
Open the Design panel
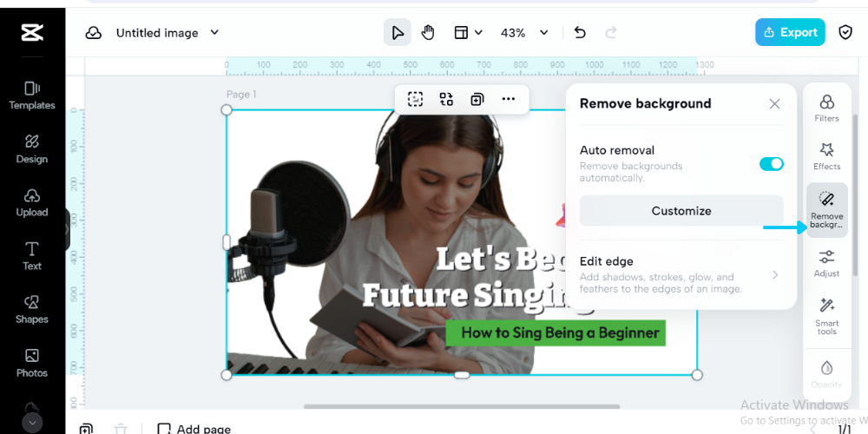tap(32, 149)
